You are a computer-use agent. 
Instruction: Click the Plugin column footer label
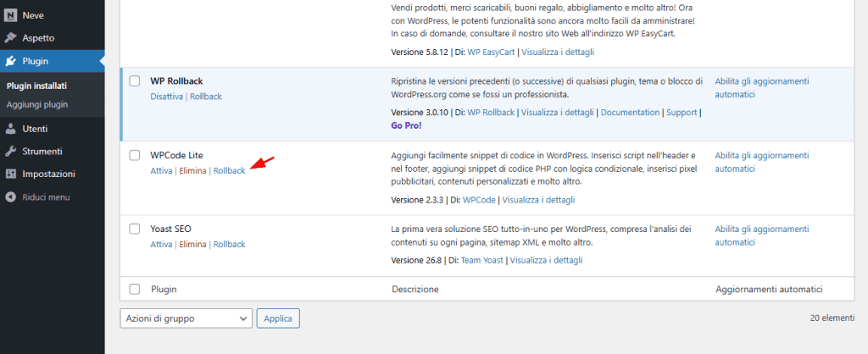click(x=164, y=289)
